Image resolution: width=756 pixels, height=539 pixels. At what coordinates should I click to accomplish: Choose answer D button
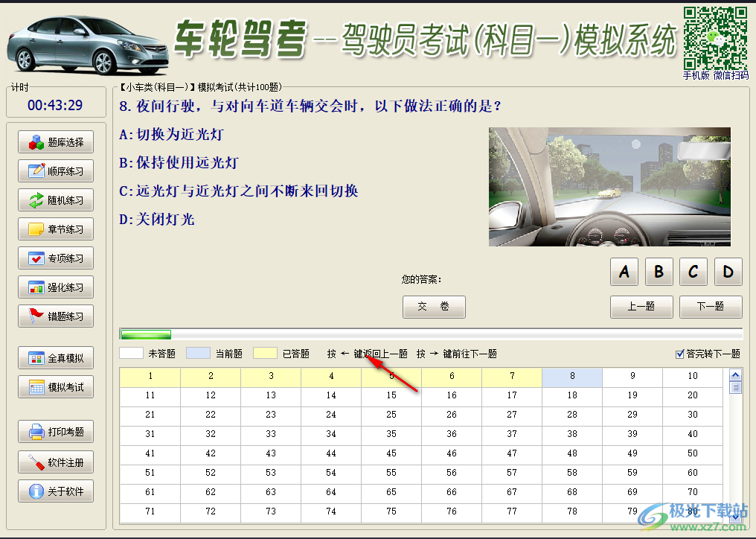coord(728,272)
